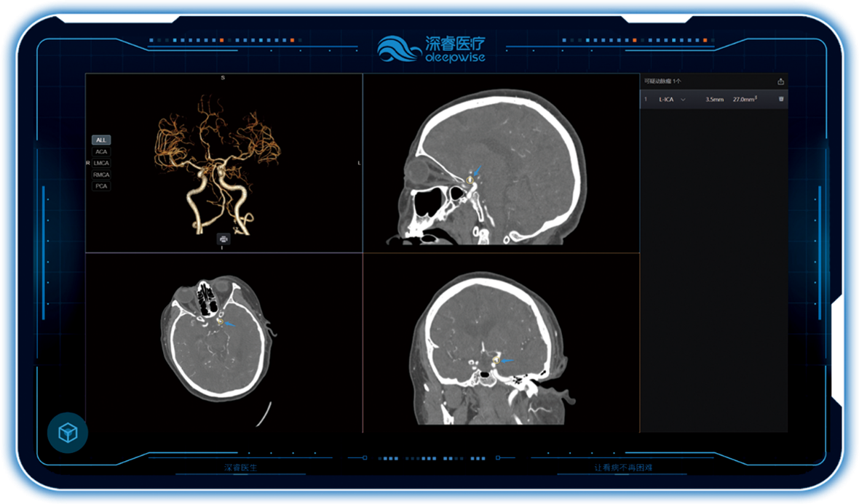The image size is (859, 504).
Task: Click the Deepwise wave logo at the top
Action: pos(399,48)
